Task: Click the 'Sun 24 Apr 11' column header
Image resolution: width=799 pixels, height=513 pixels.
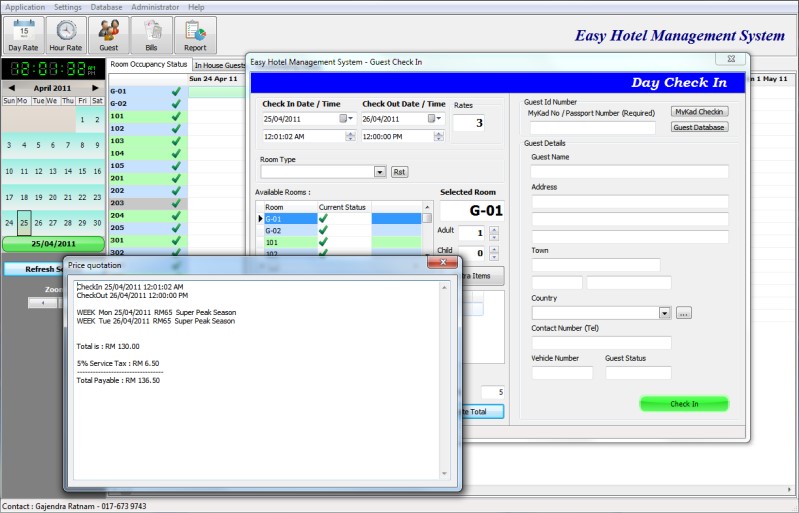Action: click(213, 79)
